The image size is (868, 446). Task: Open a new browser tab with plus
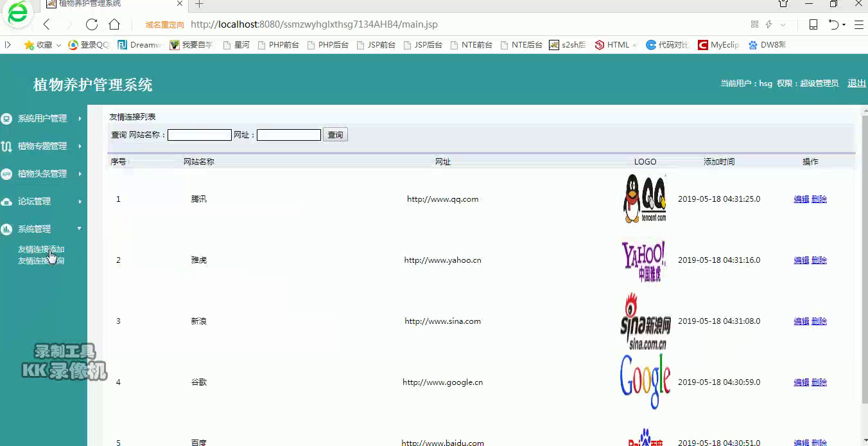tap(199, 4)
